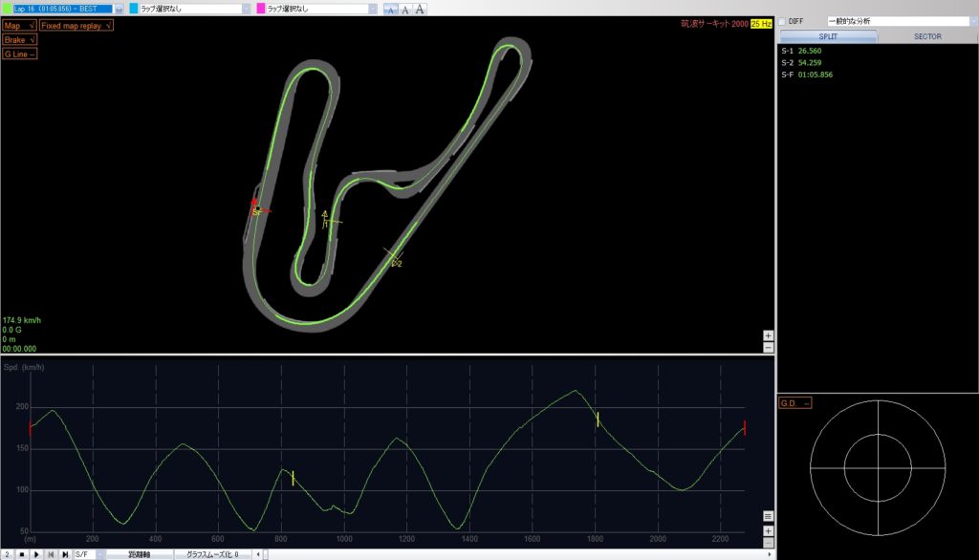The width and height of the screenshot is (979, 560).
Task: Zoom out the track map view
Action: 768,348
